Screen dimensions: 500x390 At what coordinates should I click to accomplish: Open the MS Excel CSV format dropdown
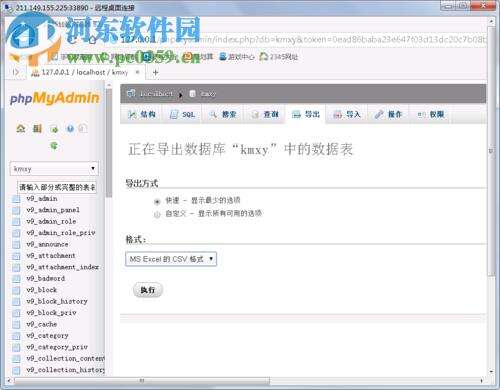171,259
